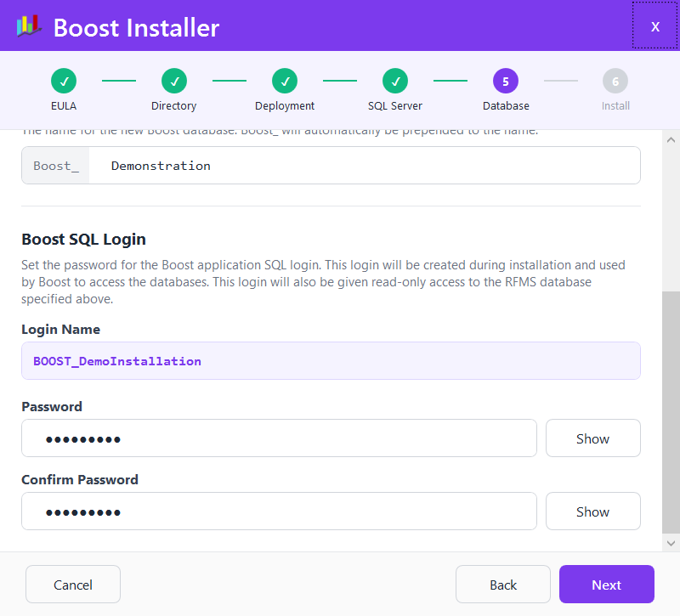Click the scrollbar up arrow
680x616 pixels.
click(x=671, y=139)
